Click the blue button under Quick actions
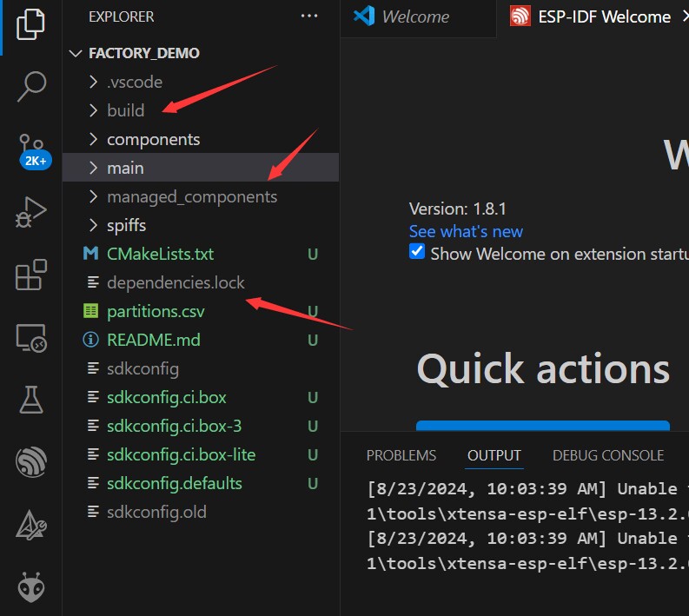The image size is (689, 616). (x=543, y=426)
